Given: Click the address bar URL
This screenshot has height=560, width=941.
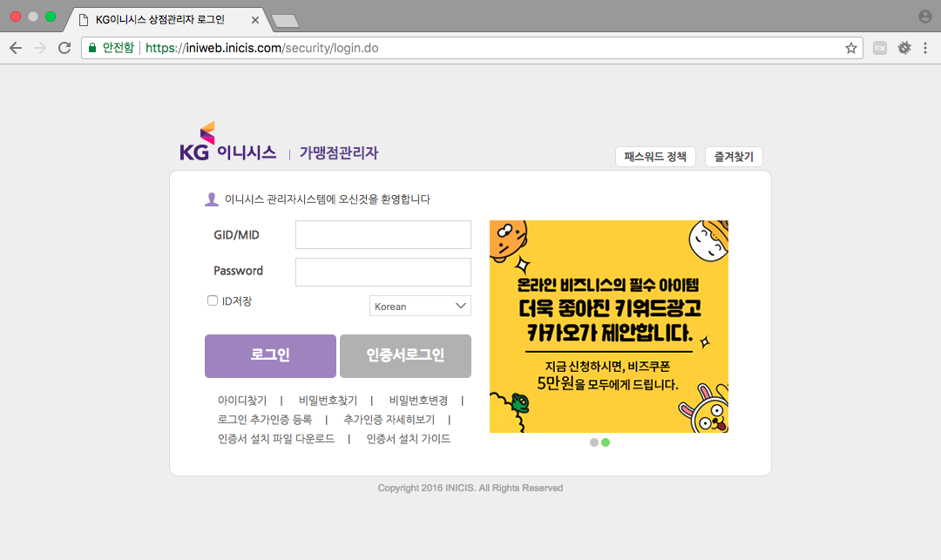Looking at the screenshot, I should [261, 48].
